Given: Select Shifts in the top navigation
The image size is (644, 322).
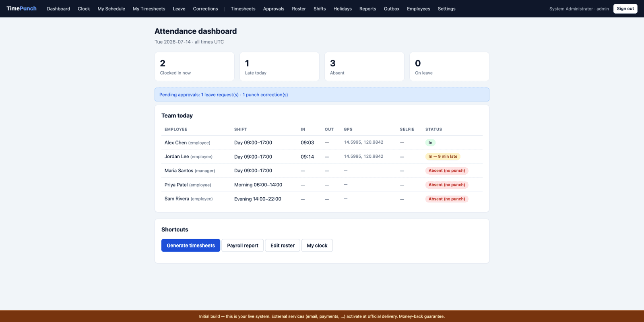Looking at the screenshot, I should [x=320, y=9].
